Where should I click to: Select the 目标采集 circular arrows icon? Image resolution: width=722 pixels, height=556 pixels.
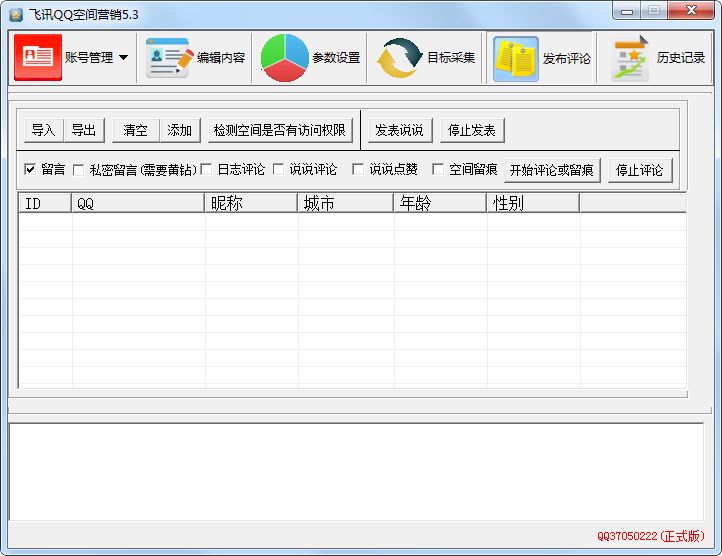(399, 58)
